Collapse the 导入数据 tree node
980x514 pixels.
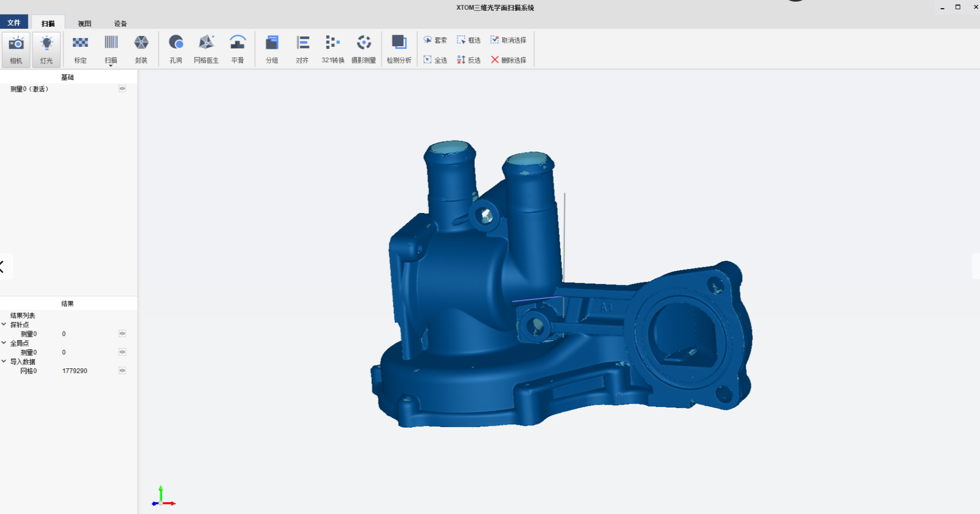4,361
